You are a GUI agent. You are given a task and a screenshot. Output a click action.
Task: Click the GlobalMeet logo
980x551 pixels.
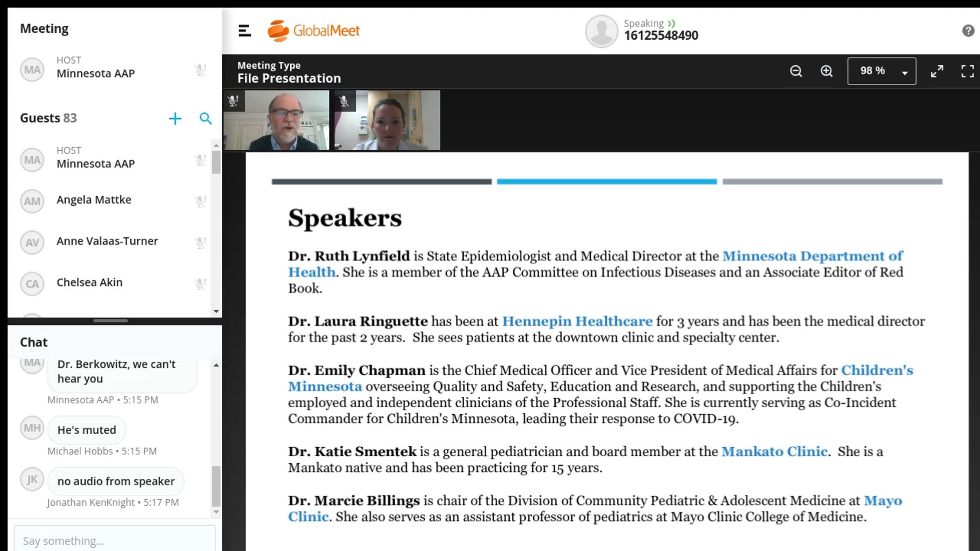pyautogui.click(x=314, y=31)
